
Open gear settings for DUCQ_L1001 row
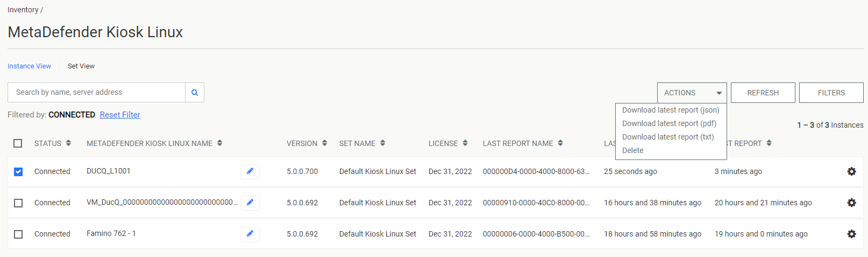pos(851,171)
